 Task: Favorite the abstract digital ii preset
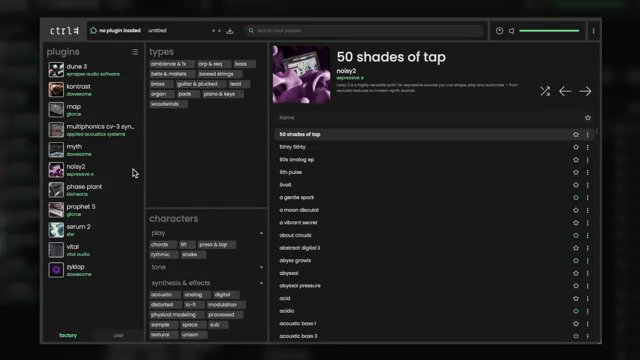(576, 248)
